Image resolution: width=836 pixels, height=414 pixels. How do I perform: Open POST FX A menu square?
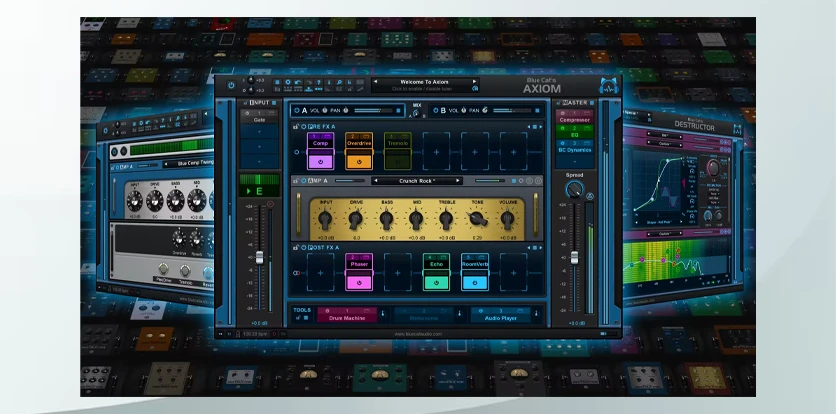[x=535, y=248]
